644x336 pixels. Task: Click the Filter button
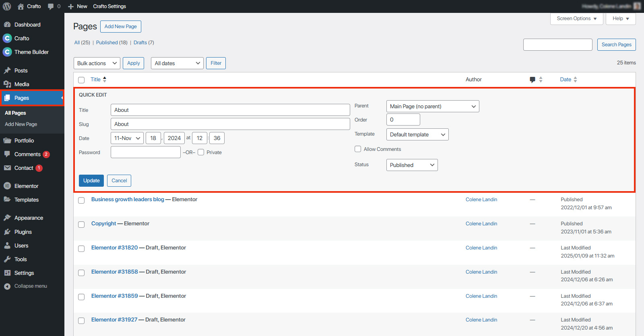coord(216,63)
